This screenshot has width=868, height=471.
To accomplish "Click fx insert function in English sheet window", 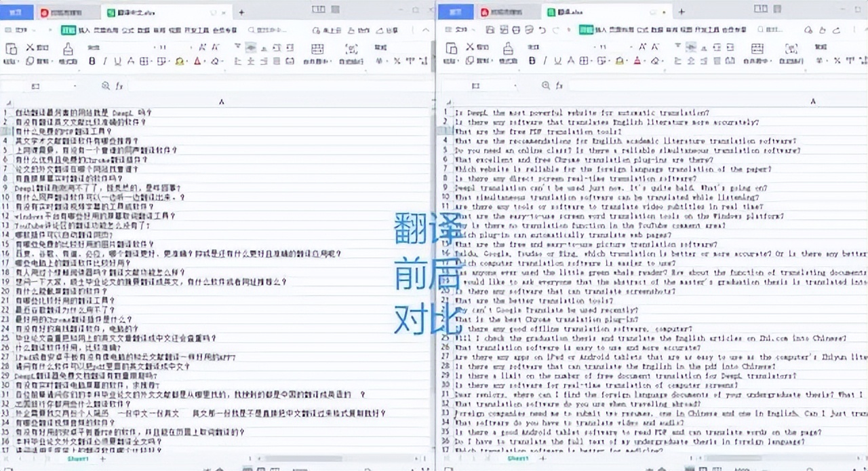I will pos(559,86).
